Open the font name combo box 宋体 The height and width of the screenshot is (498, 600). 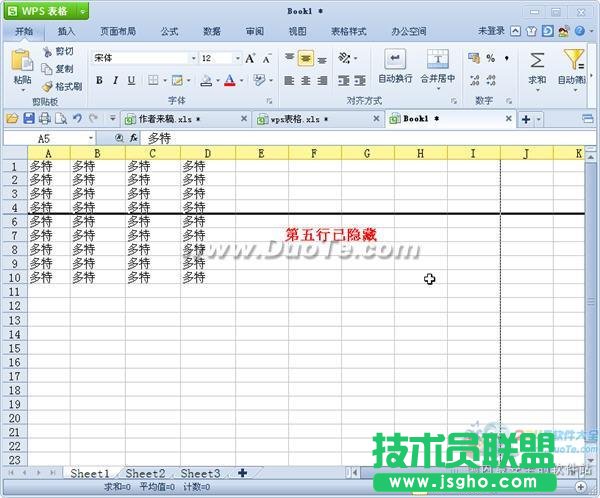(145, 58)
